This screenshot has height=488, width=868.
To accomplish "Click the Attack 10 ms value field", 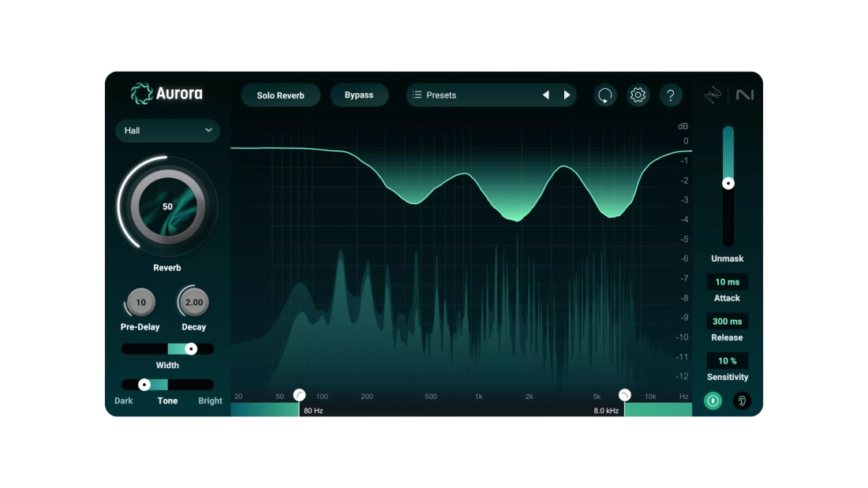I will (x=727, y=282).
